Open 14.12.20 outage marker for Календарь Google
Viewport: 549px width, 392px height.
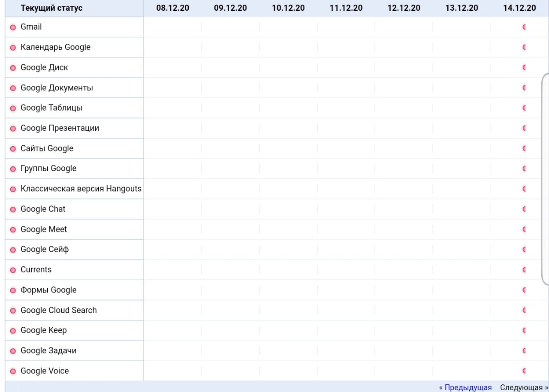pos(524,47)
